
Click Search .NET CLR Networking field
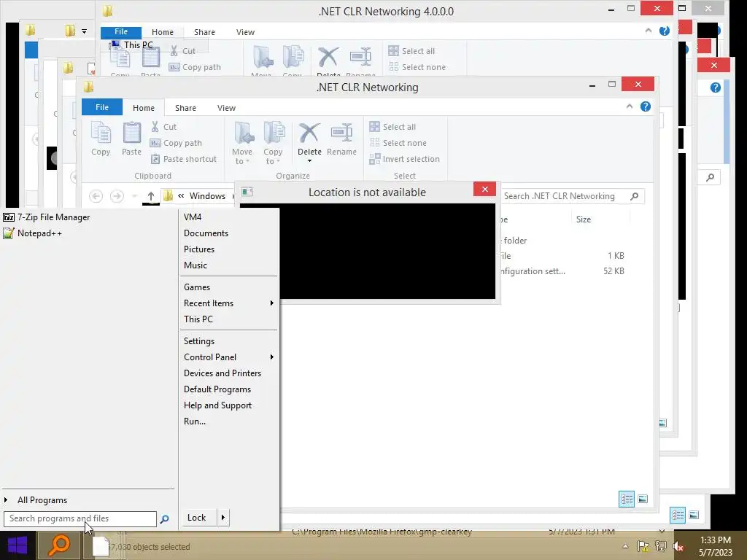point(572,196)
